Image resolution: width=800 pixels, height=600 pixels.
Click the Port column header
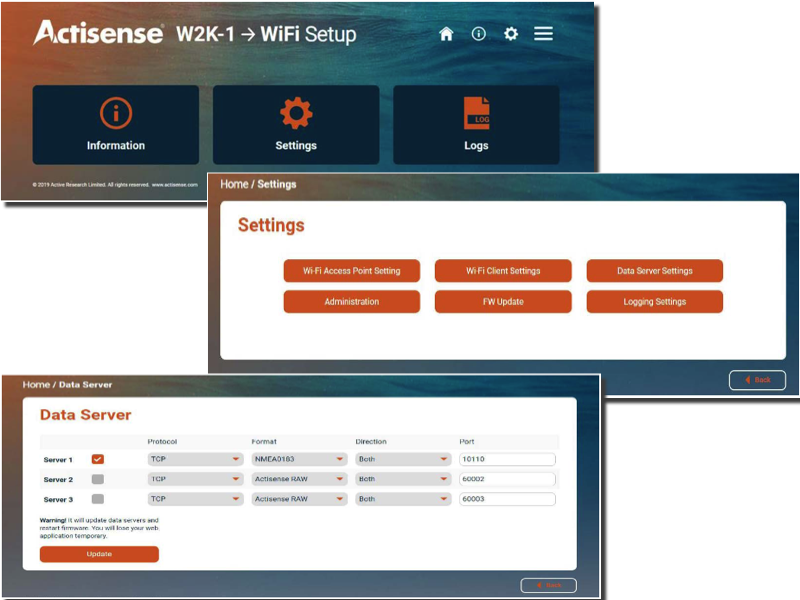click(x=467, y=441)
